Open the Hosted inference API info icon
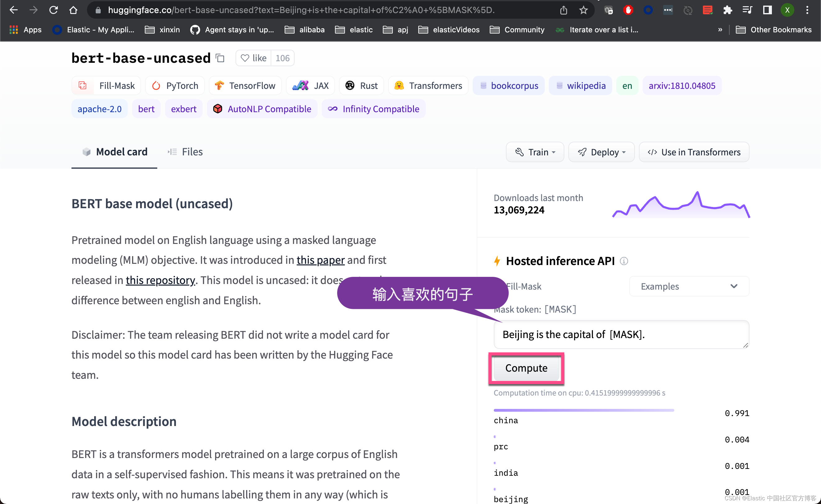 coord(624,261)
